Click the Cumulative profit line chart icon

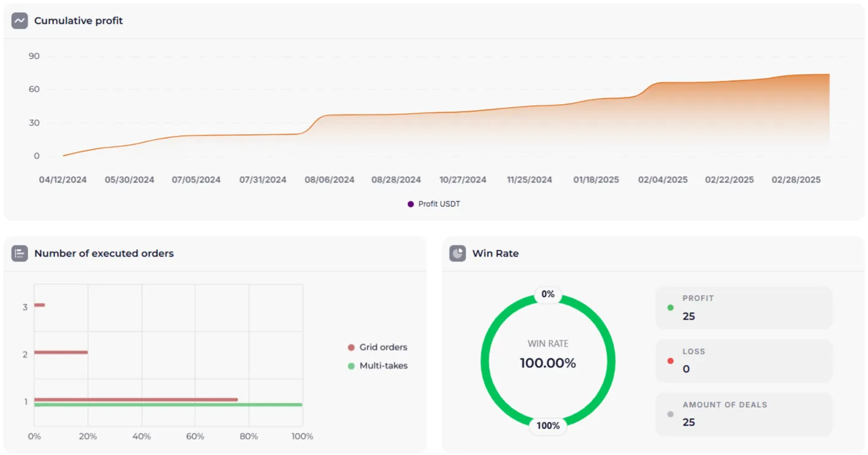click(x=20, y=21)
